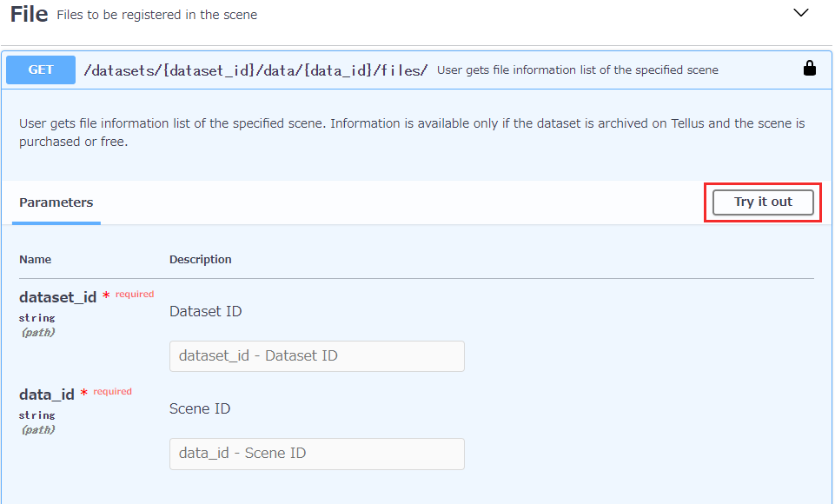Click the 'Files to be registered' subtitle
This screenshot has height=504, width=835.
coord(157,15)
